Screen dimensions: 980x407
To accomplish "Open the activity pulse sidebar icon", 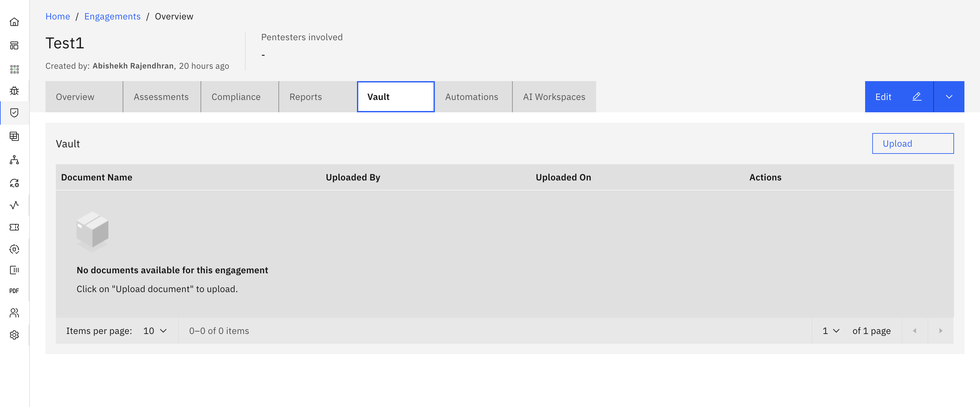I will (x=15, y=205).
